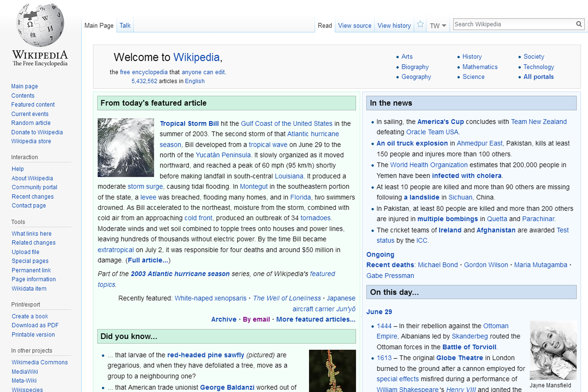Viewport: 588px width, 392px height.
Task: Open the View history tab
Action: [x=394, y=25]
